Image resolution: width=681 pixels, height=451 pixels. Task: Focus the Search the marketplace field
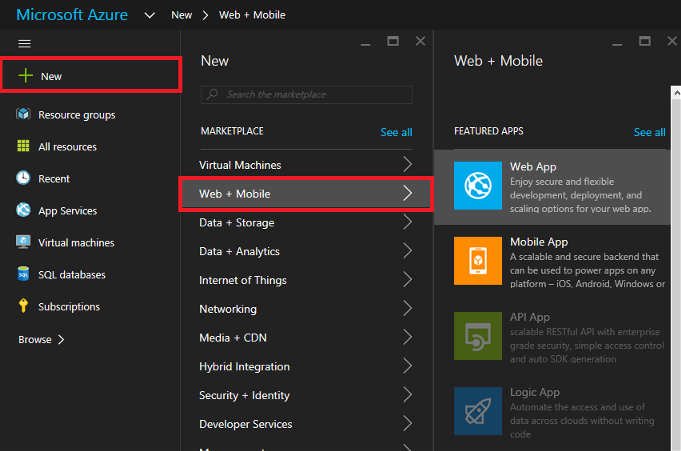(x=307, y=95)
